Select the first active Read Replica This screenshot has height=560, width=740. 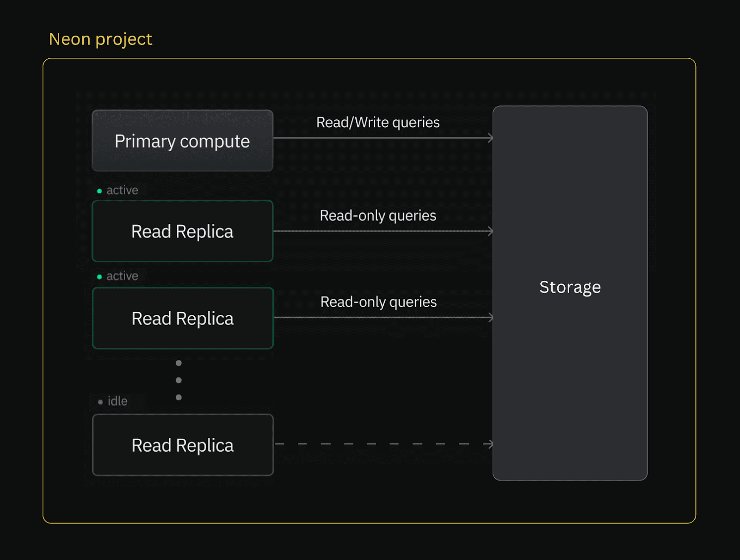pyautogui.click(x=182, y=231)
